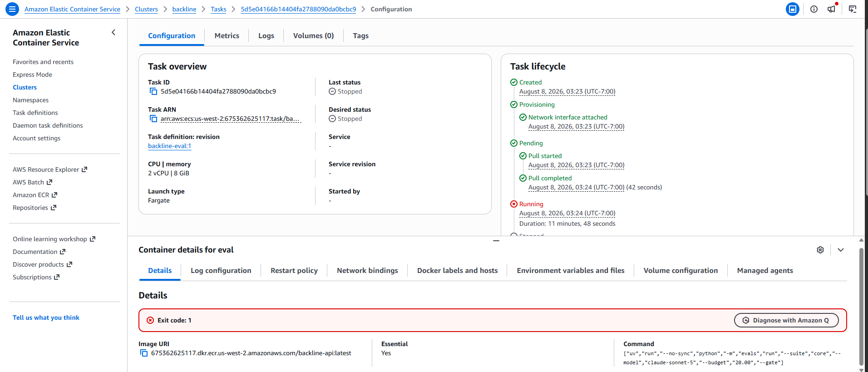
Task: Click the "Fargate" launch type value
Action: [159, 201]
